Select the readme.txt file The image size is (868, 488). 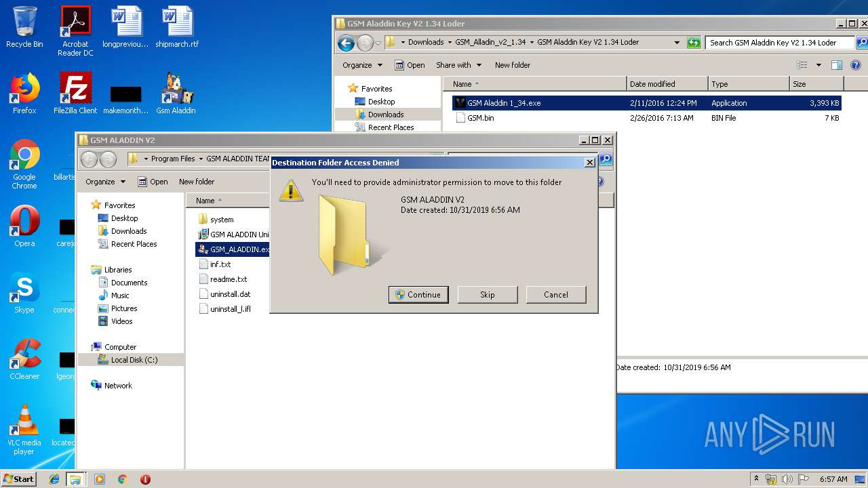(x=223, y=279)
